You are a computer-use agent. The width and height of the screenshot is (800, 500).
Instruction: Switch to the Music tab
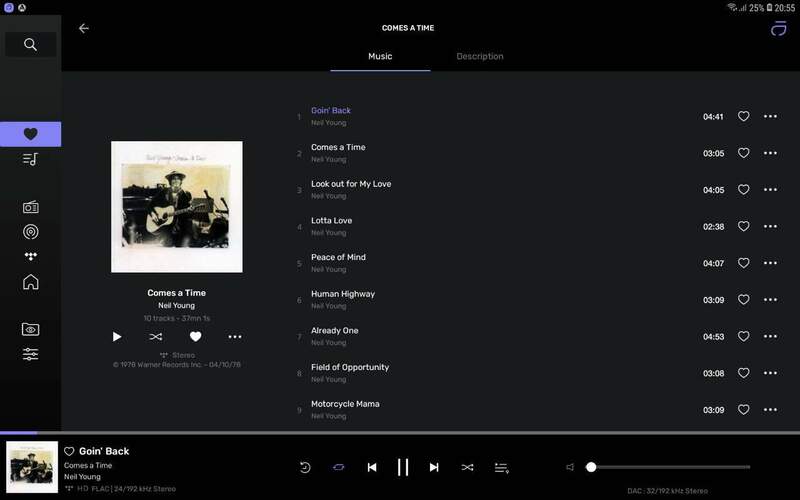(x=380, y=57)
